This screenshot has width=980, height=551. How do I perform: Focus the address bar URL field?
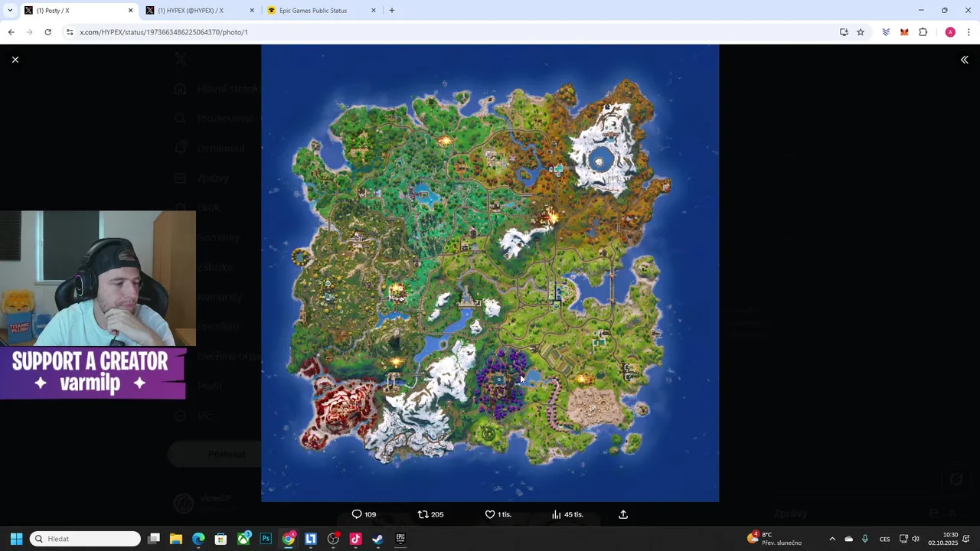pos(452,32)
